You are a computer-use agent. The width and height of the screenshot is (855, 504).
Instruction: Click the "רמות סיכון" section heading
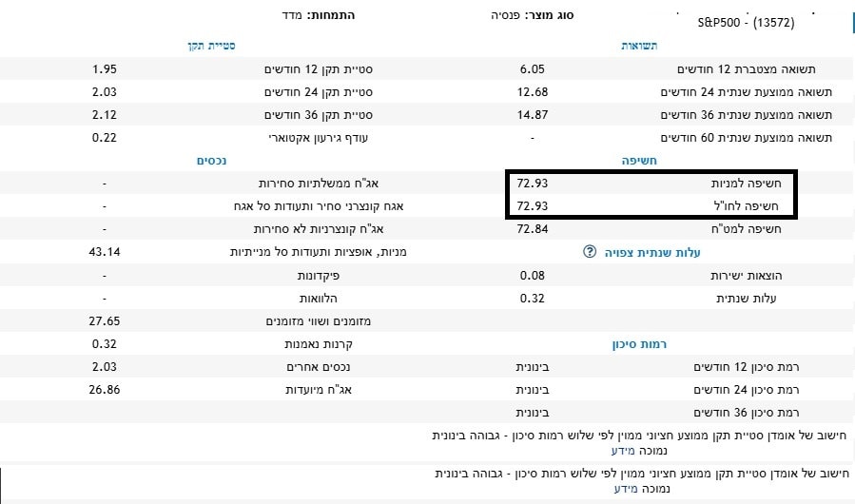coord(632,344)
